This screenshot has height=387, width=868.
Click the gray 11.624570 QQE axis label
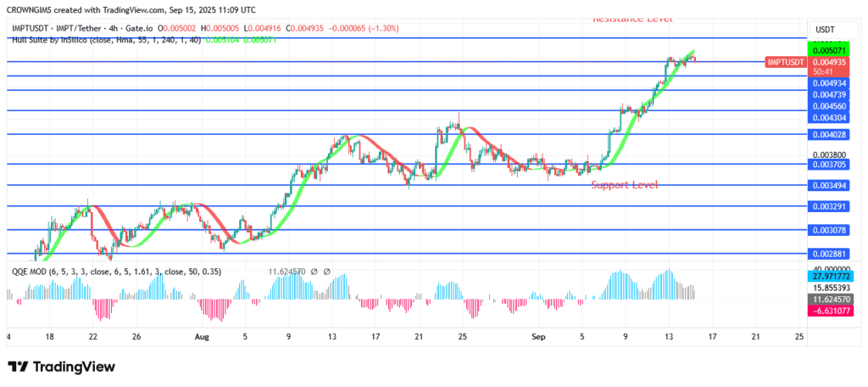(x=831, y=300)
